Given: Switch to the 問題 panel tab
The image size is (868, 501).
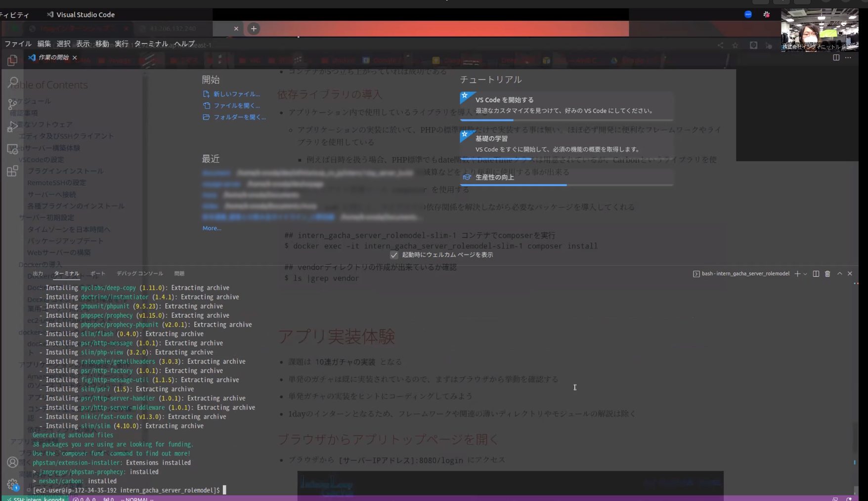Looking at the screenshot, I should 179,273.
